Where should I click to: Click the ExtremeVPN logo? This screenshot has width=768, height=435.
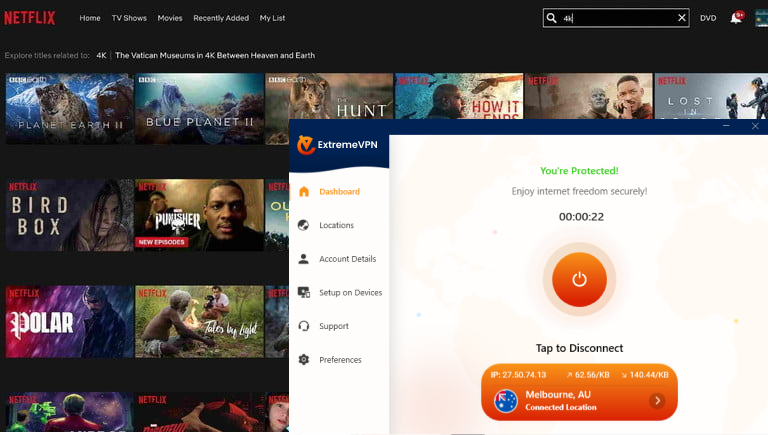click(337, 145)
